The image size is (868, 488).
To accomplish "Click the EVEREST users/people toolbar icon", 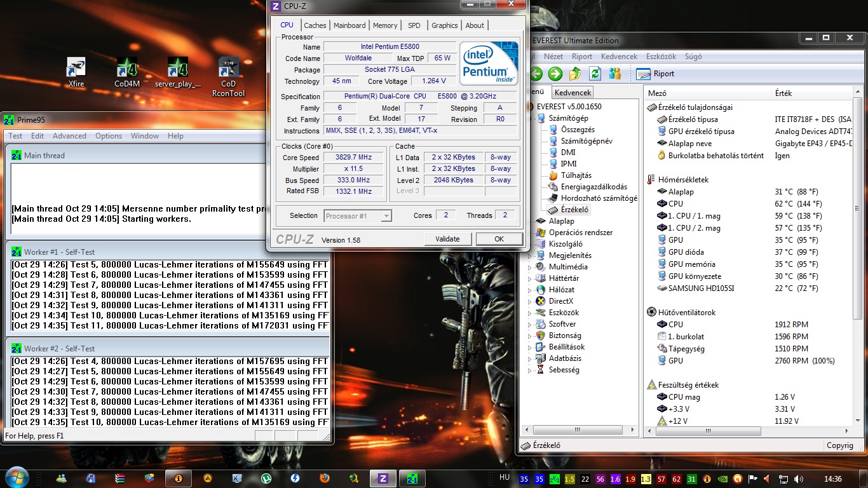I will [x=614, y=74].
